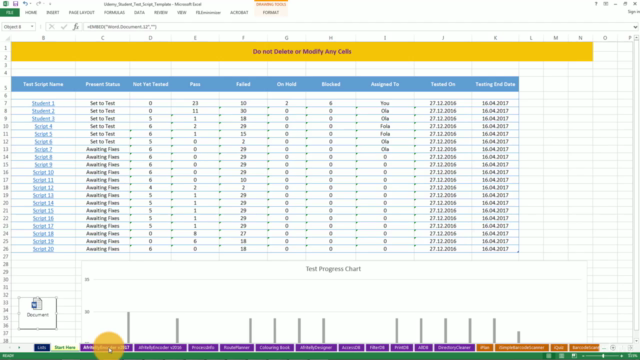Select the RoutePlanner sheet tab

237,347
